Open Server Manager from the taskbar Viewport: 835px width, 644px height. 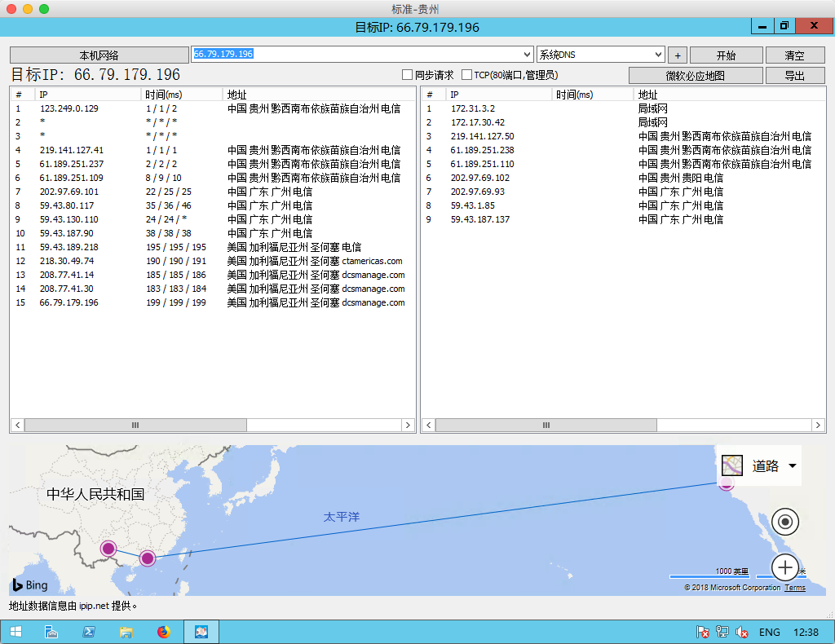[51, 632]
